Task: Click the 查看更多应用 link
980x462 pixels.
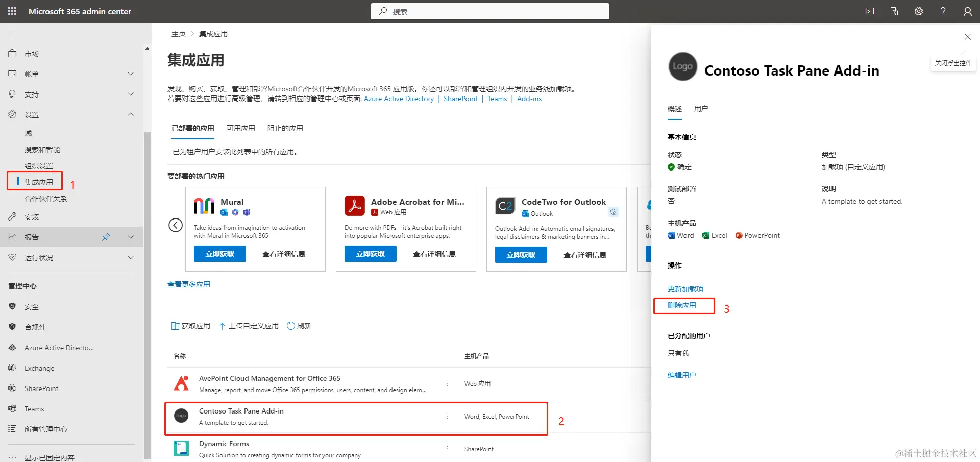Action: click(189, 284)
